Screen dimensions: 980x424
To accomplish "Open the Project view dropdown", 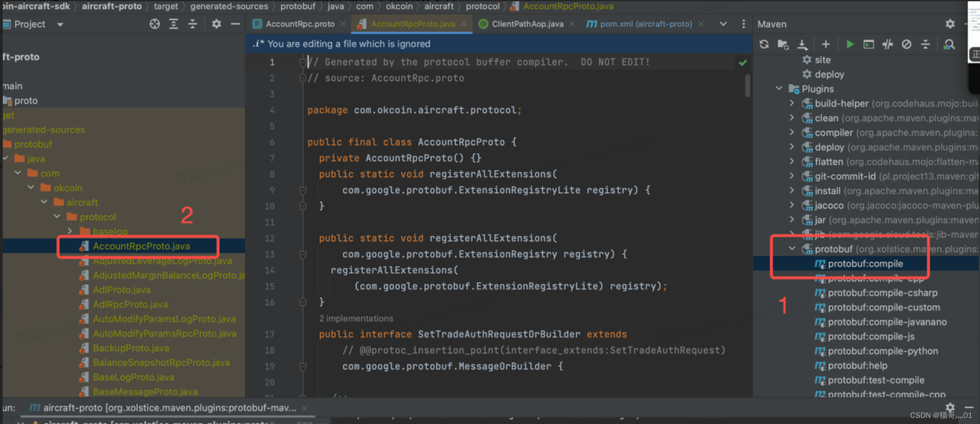I will tap(60, 24).
